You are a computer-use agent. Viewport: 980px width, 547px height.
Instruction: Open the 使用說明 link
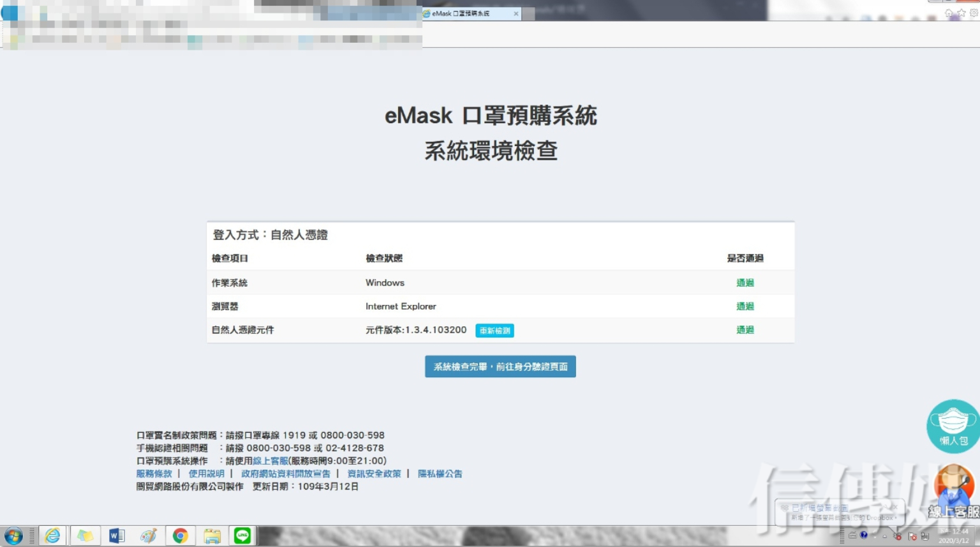(206, 474)
